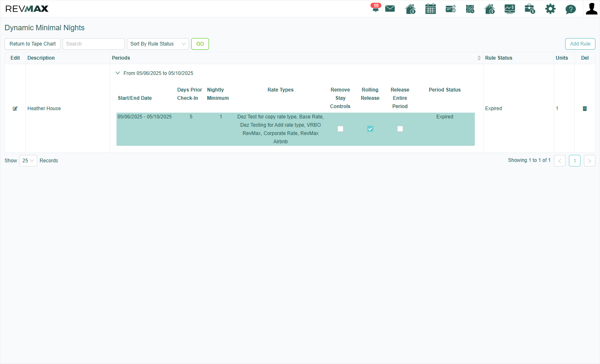Open the notifications bell with 10 badge
Image resolution: width=600 pixels, height=364 pixels.
pyautogui.click(x=375, y=8)
